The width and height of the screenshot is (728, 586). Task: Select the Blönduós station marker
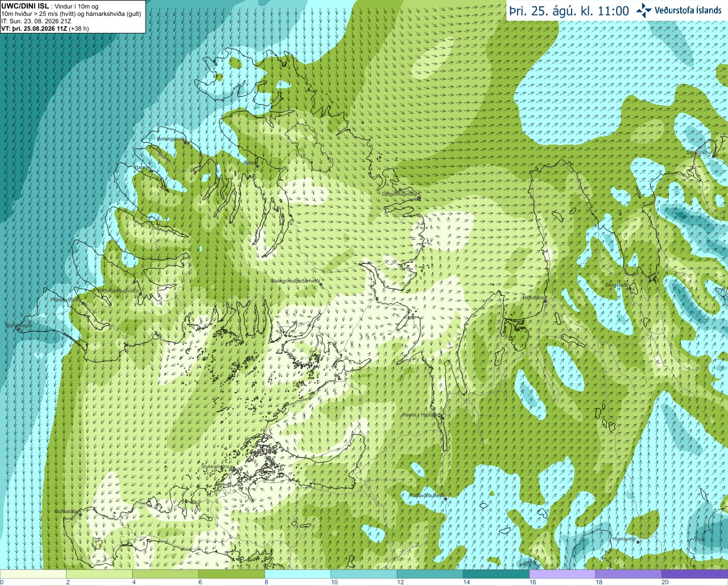coord(545,301)
